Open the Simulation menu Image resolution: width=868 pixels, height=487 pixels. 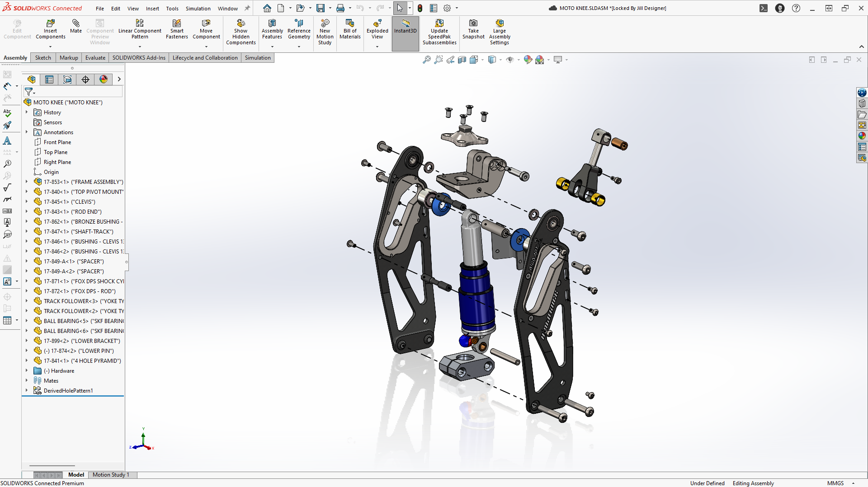(198, 8)
